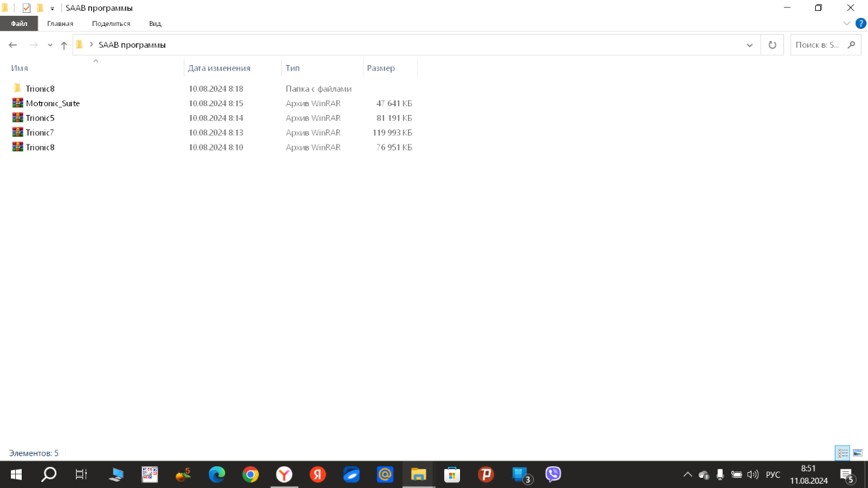The height and width of the screenshot is (488, 868).
Task: Open Yandex Browser from the taskbar
Action: (x=284, y=474)
